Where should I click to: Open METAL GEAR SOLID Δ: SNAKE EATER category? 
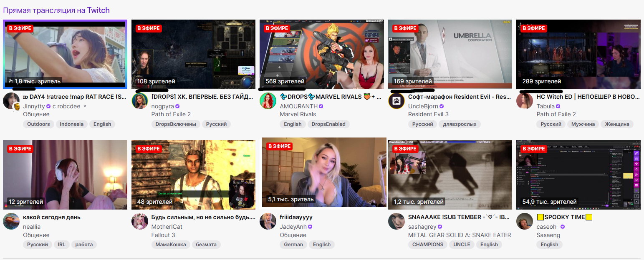(460, 235)
